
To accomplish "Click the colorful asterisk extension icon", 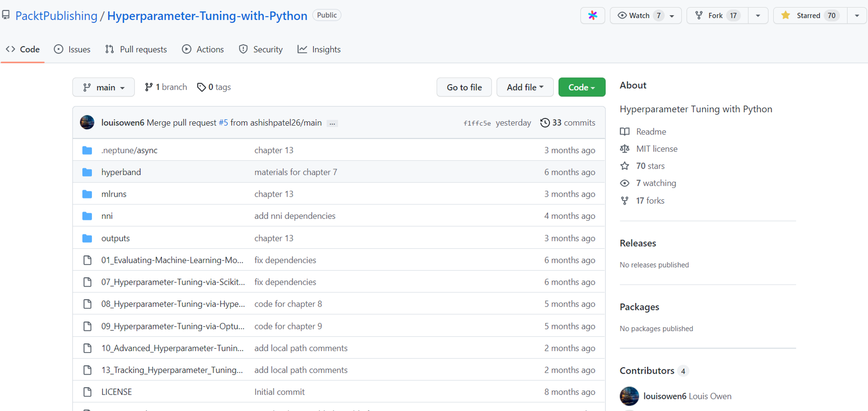I will [x=592, y=16].
